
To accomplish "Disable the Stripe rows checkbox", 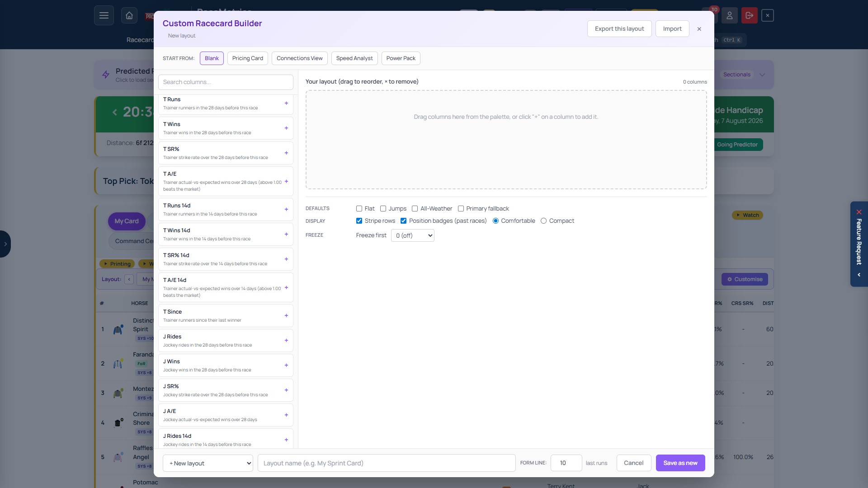I will 359,221.
